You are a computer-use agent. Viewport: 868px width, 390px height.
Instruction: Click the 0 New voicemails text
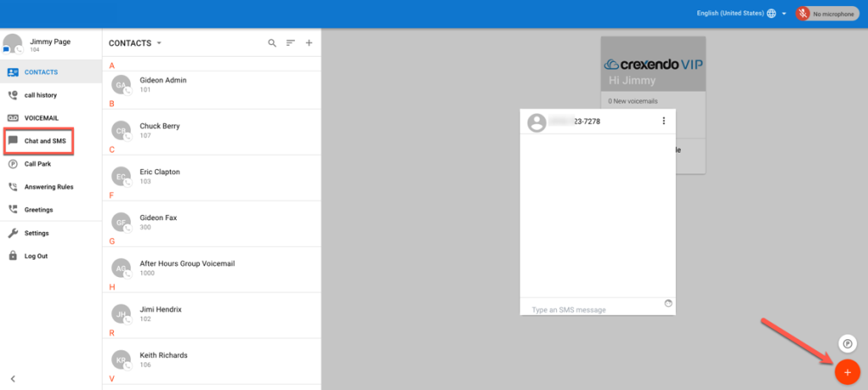click(x=633, y=101)
